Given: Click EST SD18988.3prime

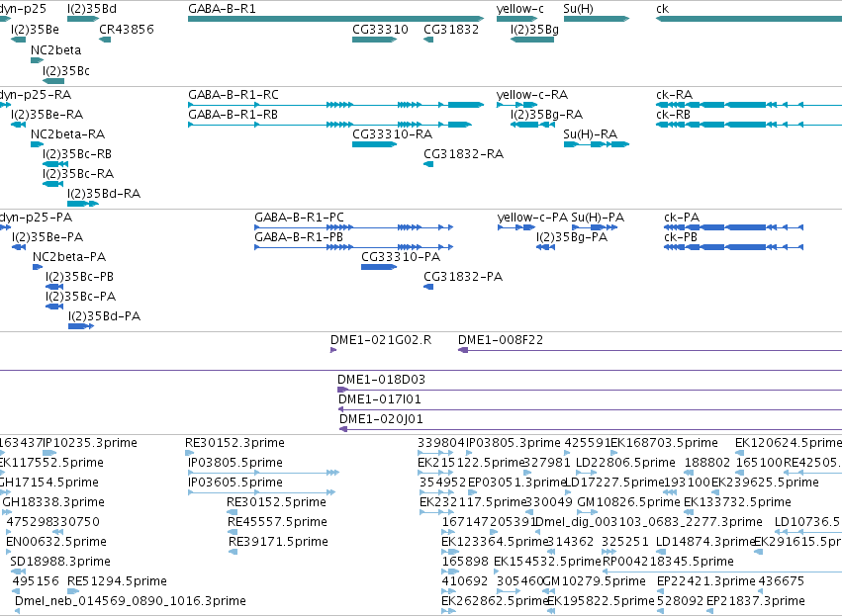Looking at the screenshot, I should 60,563.
